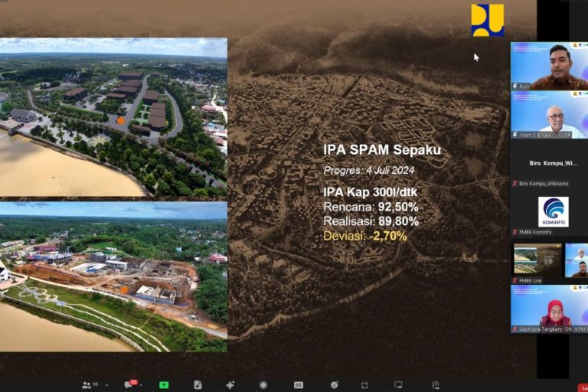This screenshot has width=588, height=392.
Task: Select the Septriana Tangkary video tile
Action: (548, 309)
